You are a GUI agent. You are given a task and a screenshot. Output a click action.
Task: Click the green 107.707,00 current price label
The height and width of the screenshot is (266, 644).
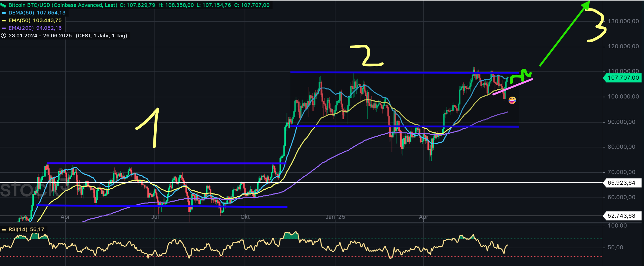[623, 78]
